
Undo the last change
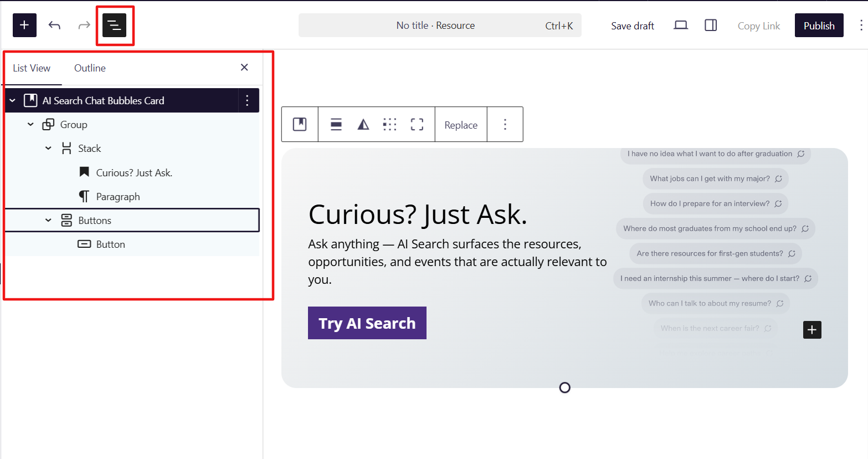[x=54, y=25]
